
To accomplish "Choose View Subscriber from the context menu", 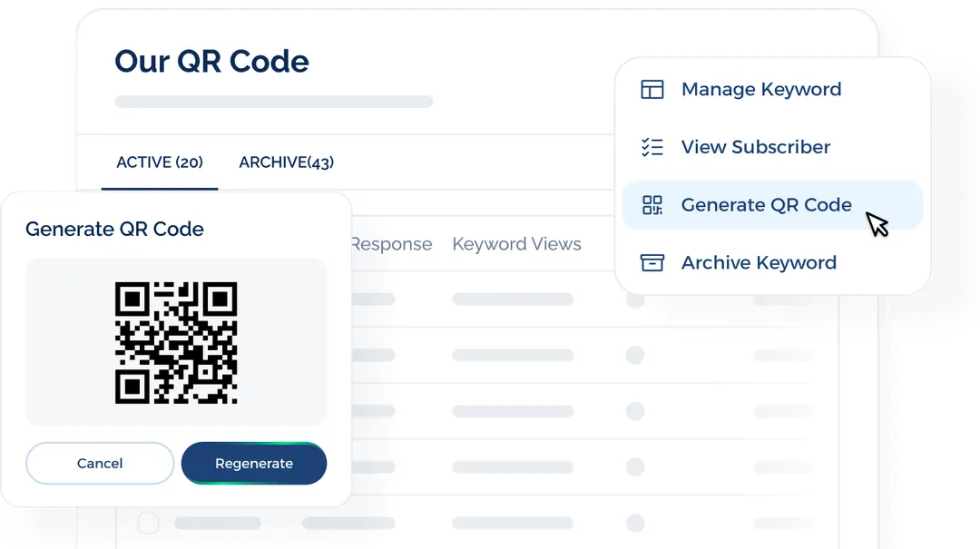I will [756, 147].
